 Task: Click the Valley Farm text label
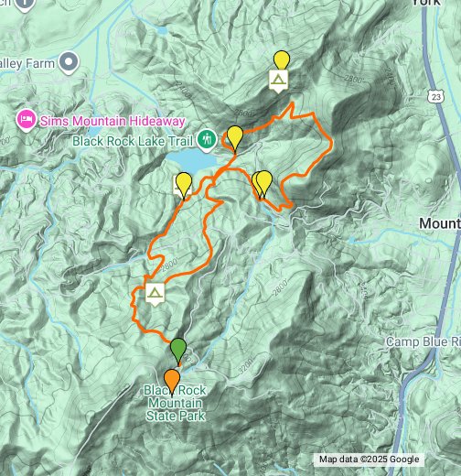(x=27, y=63)
